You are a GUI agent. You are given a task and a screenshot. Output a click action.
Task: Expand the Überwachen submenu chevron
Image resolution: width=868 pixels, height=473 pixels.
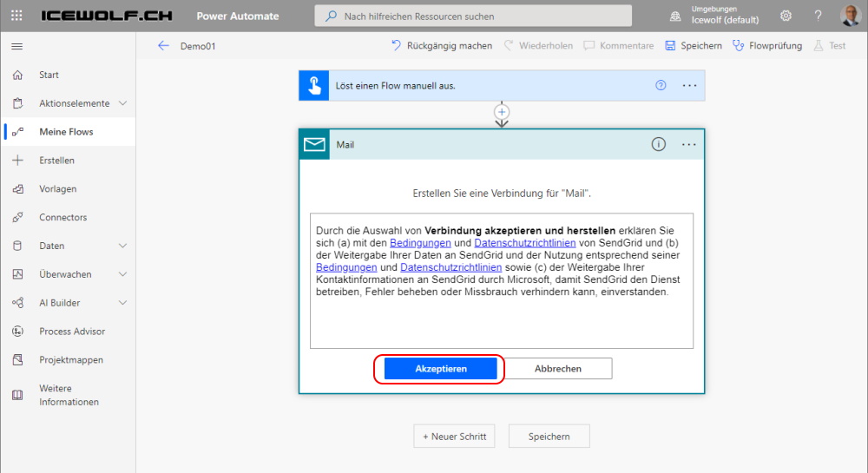click(123, 274)
